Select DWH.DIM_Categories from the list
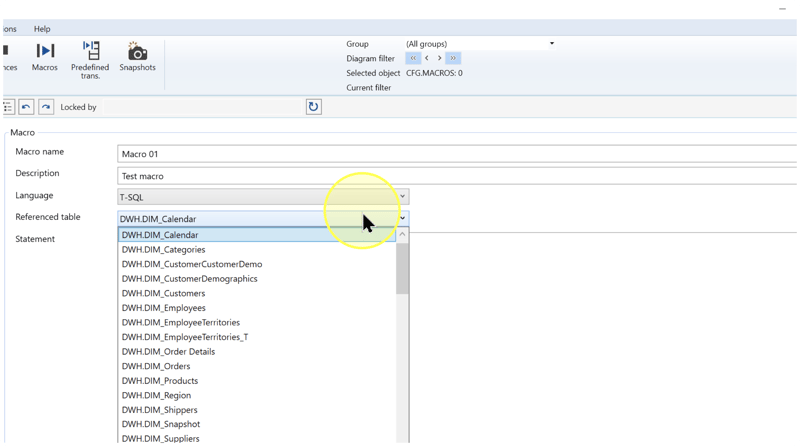 click(257, 250)
